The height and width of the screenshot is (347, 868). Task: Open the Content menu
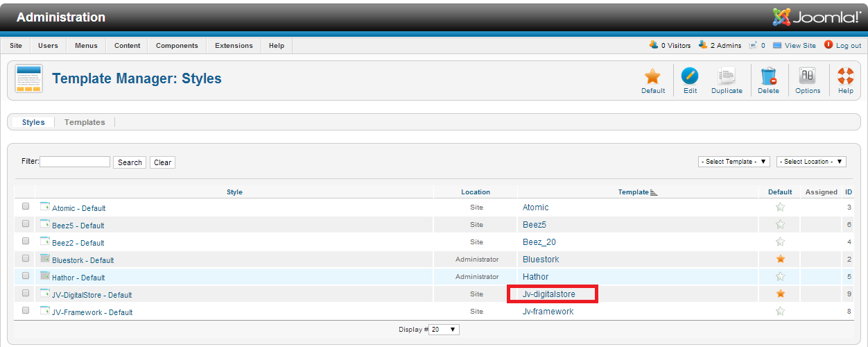128,46
